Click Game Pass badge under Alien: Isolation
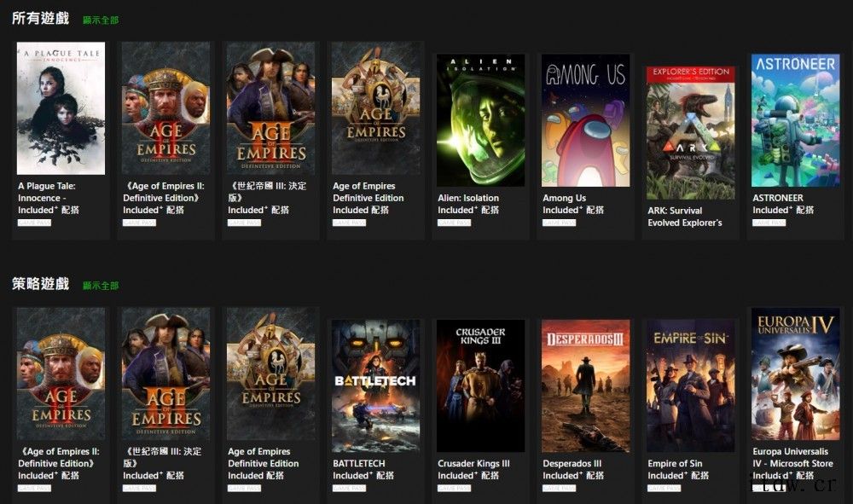The height and width of the screenshot is (504, 853). (x=455, y=223)
